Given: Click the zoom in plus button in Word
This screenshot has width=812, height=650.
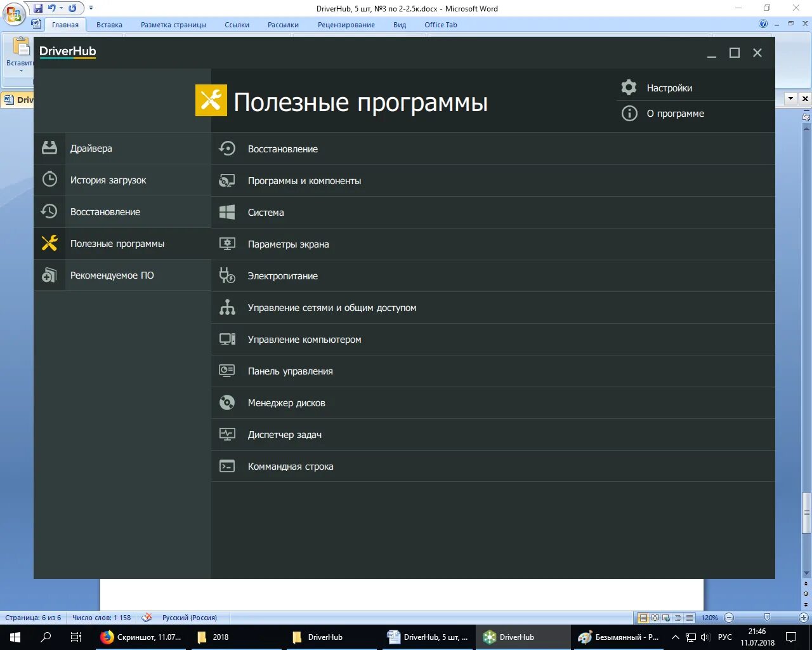Looking at the screenshot, I should tap(803, 618).
